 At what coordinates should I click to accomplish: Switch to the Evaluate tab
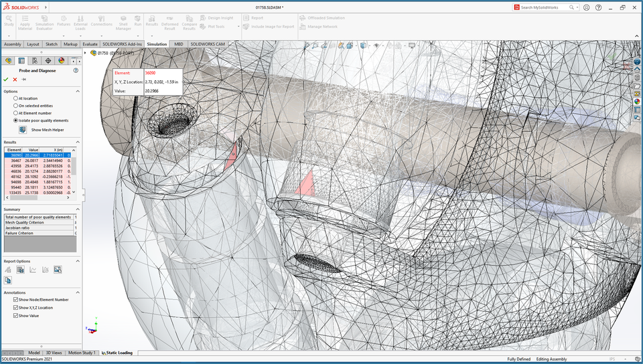90,44
